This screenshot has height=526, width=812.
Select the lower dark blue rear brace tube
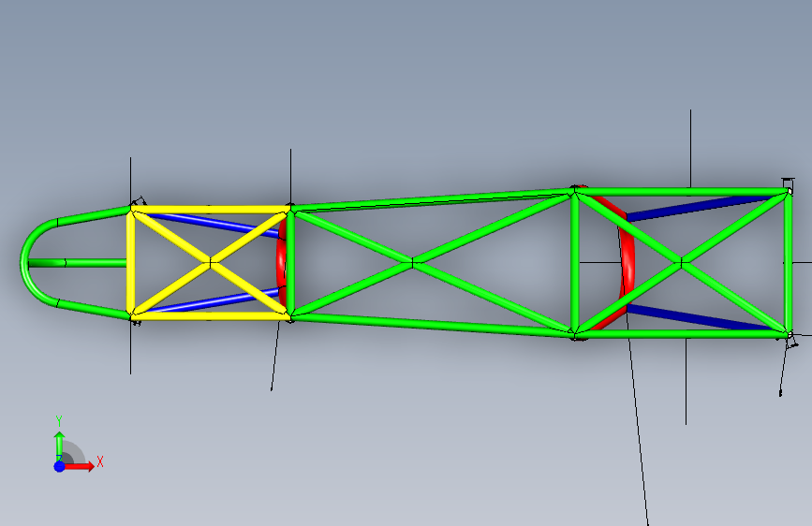[x=699, y=317]
